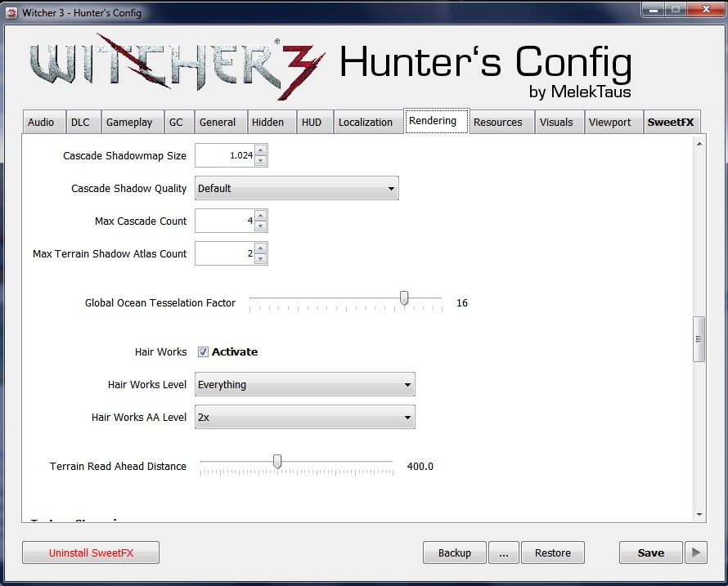
Task: Click the Uninstall SweetFX button
Action: [91, 552]
